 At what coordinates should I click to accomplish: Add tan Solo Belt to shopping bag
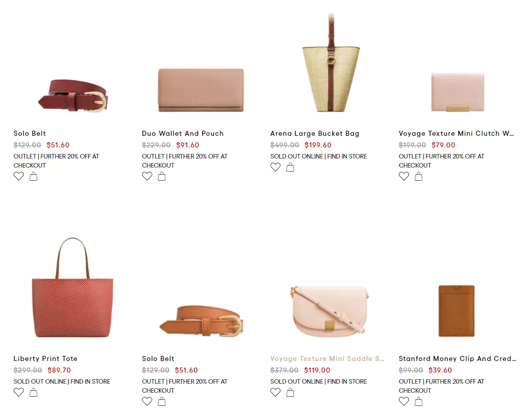click(x=162, y=401)
